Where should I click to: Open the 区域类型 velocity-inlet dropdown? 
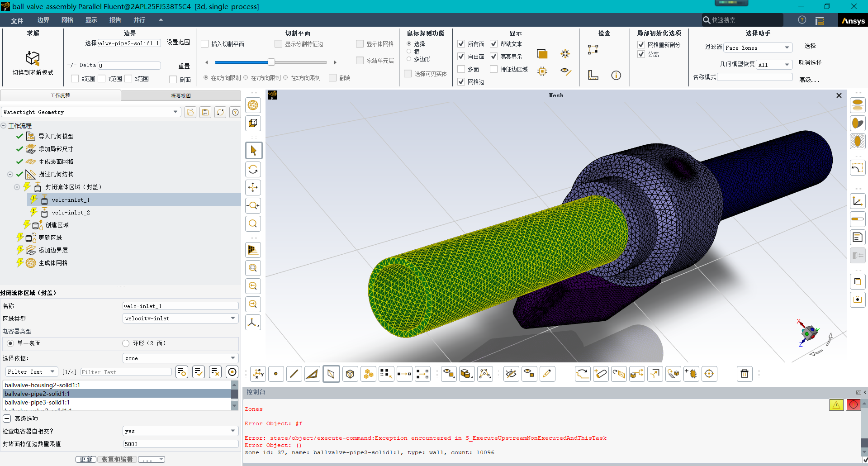(x=180, y=319)
